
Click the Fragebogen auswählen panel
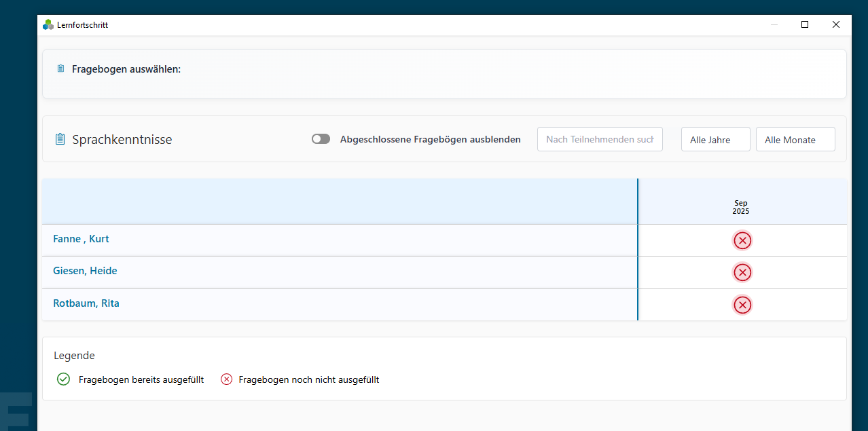(444, 74)
